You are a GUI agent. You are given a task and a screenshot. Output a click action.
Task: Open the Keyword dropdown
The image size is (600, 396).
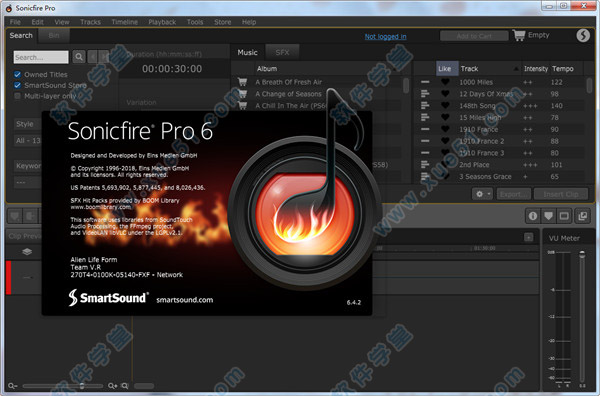(x=28, y=166)
